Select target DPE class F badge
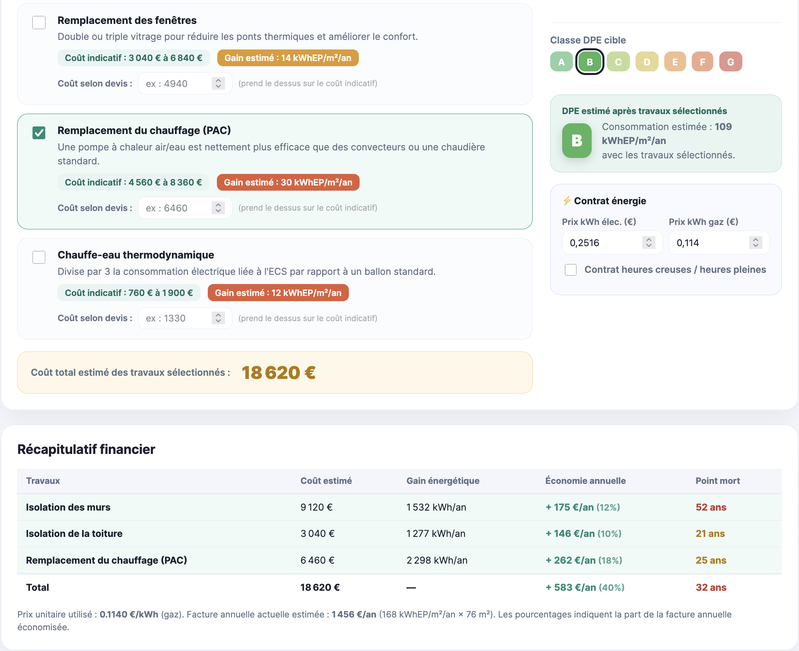The width and height of the screenshot is (799, 651). (703, 62)
